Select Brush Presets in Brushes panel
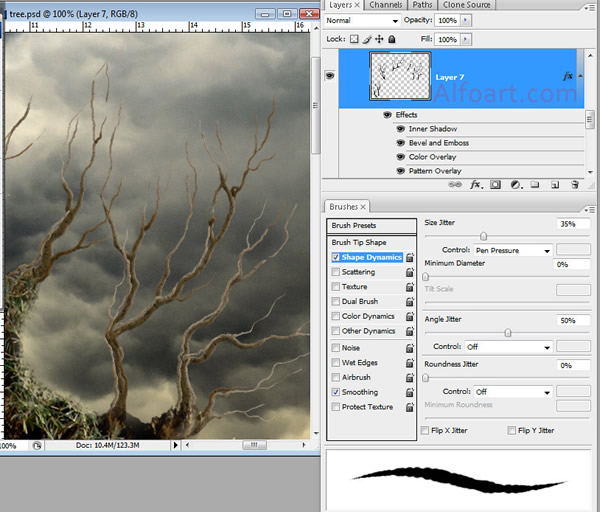This screenshot has width=600, height=512. (x=352, y=226)
